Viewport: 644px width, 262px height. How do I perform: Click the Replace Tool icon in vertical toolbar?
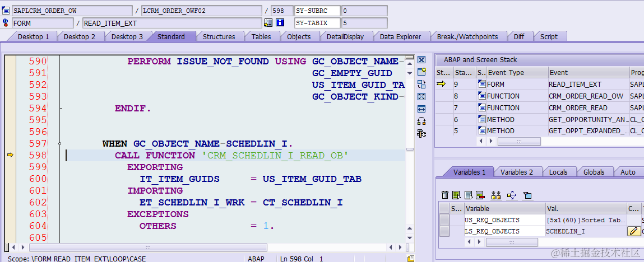coord(421,85)
